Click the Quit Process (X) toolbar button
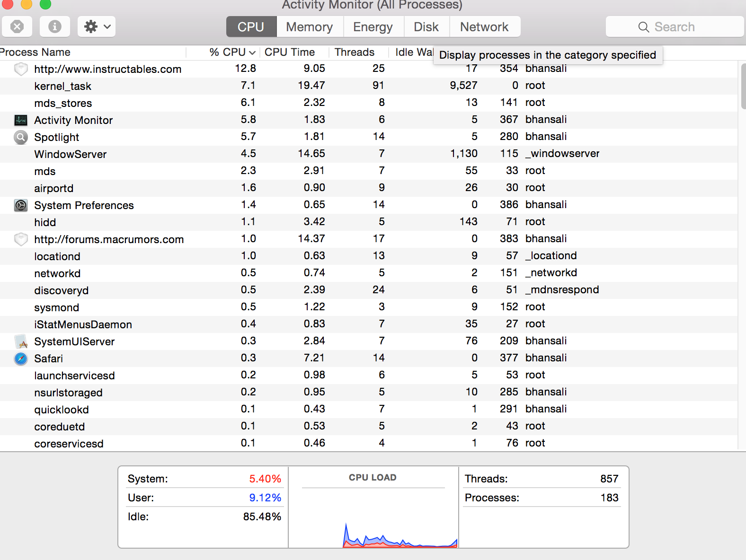Viewport: 746px width, 560px height. 17,26
